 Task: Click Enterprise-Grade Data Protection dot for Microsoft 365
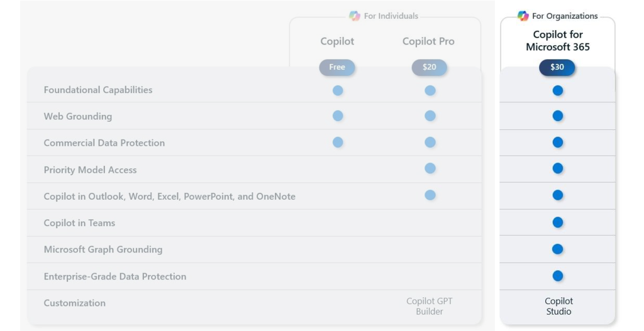[x=558, y=276]
